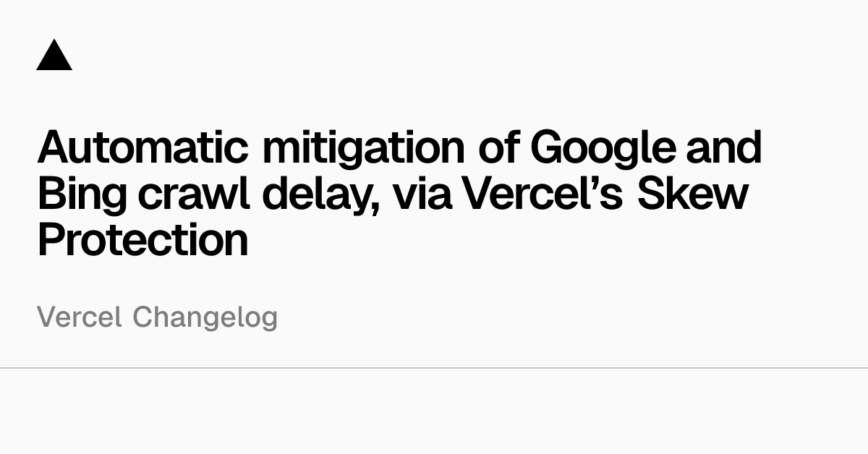Click "Vercel's" in the headline
This screenshot has height=454, width=868.
click(542, 194)
